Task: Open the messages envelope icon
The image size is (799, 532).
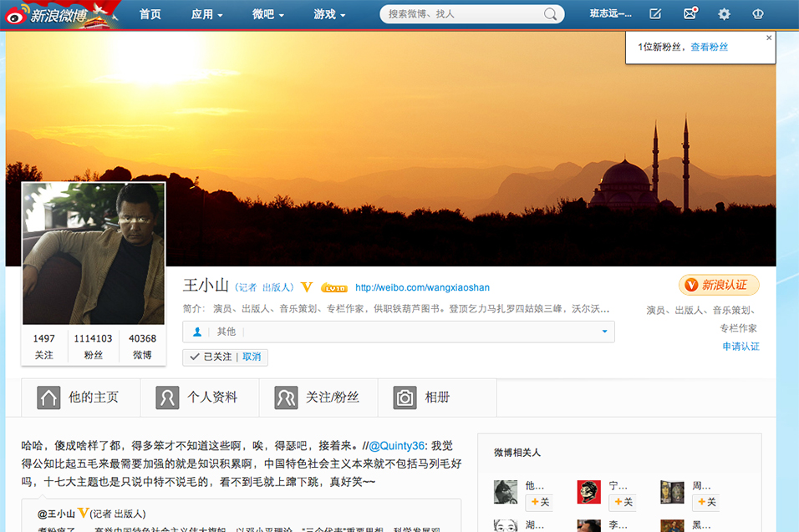Action: pyautogui.click(x=690, y=13)
